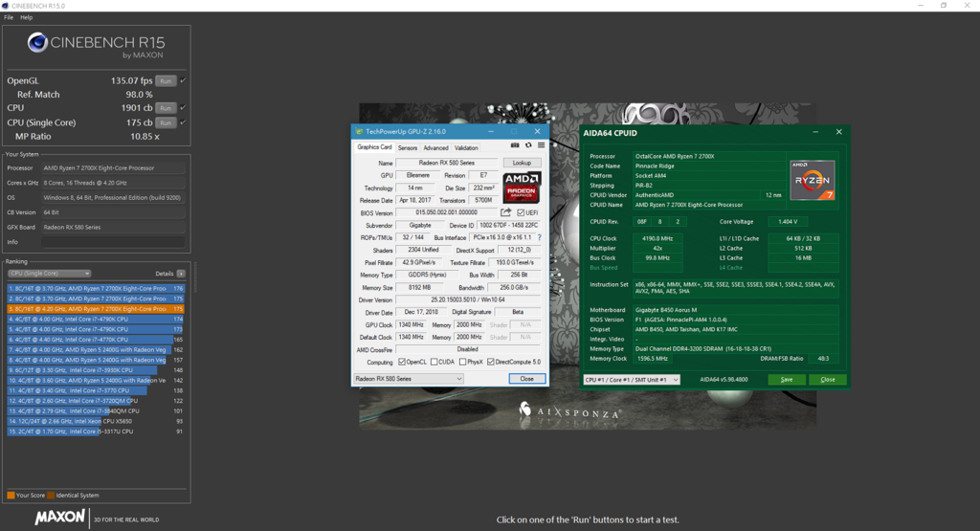The image size is (980, 531).
Task: Switch to the Validation tab
Action: (x=466, y=148)
